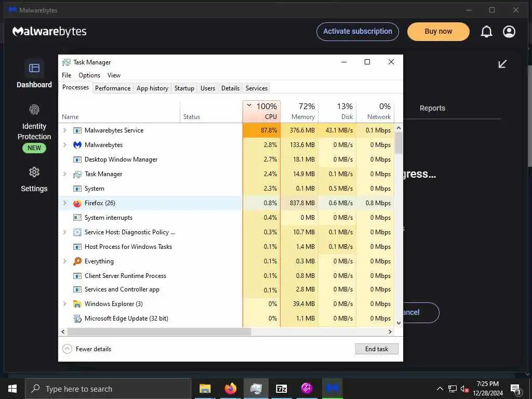
Task: Click the System process icon
Action: tap(77, 189)
